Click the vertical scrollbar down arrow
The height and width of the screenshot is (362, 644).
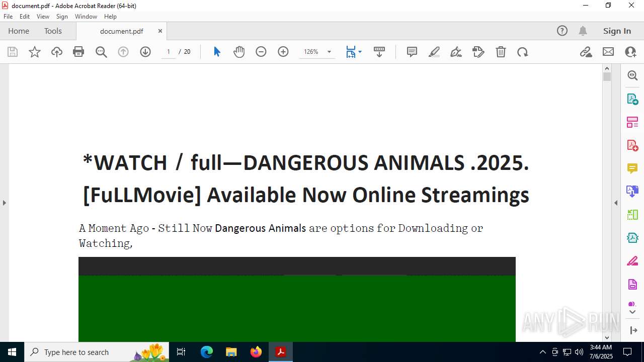click(607, 338)
